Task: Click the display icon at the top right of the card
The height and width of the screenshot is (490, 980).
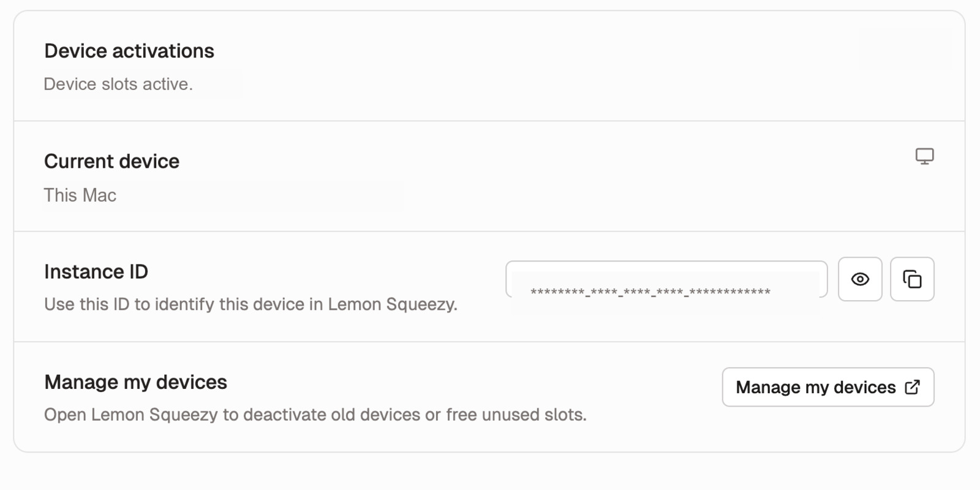Action: [925, 157]
